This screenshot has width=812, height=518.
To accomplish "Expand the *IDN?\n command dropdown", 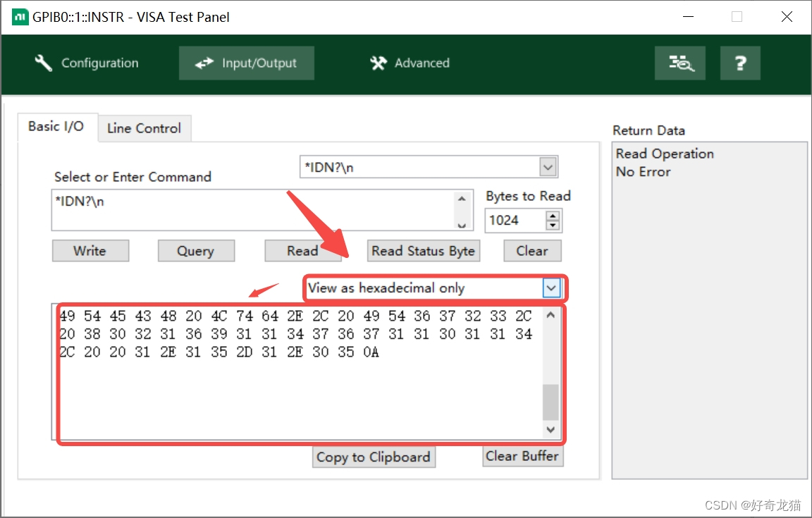I will point(548,167).
